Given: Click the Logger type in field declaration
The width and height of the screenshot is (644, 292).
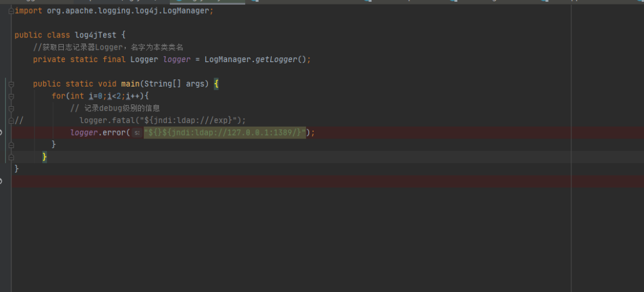Looking at the screenshot, I should tap(144, 60).
